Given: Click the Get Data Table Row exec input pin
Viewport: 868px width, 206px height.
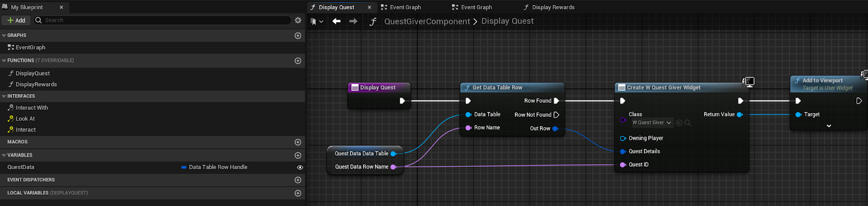Looking at the screenshot, I should pyautogui.click(x=468, y=101).
